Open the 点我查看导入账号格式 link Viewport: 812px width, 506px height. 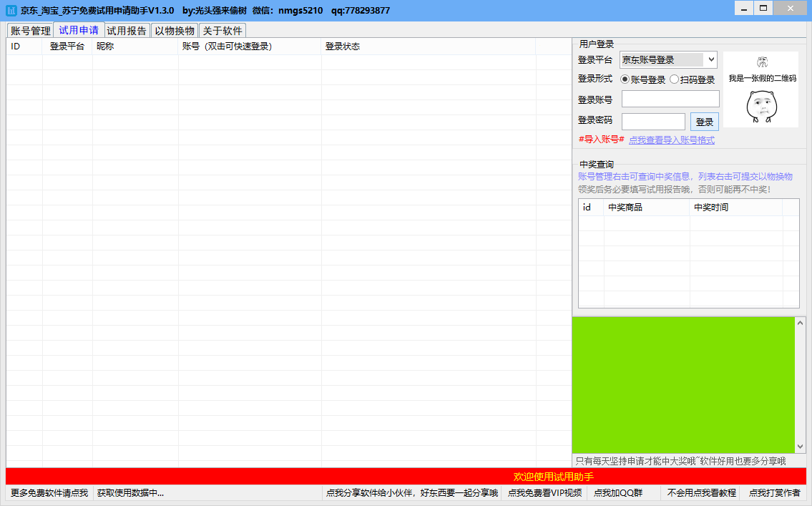[672, 140]
